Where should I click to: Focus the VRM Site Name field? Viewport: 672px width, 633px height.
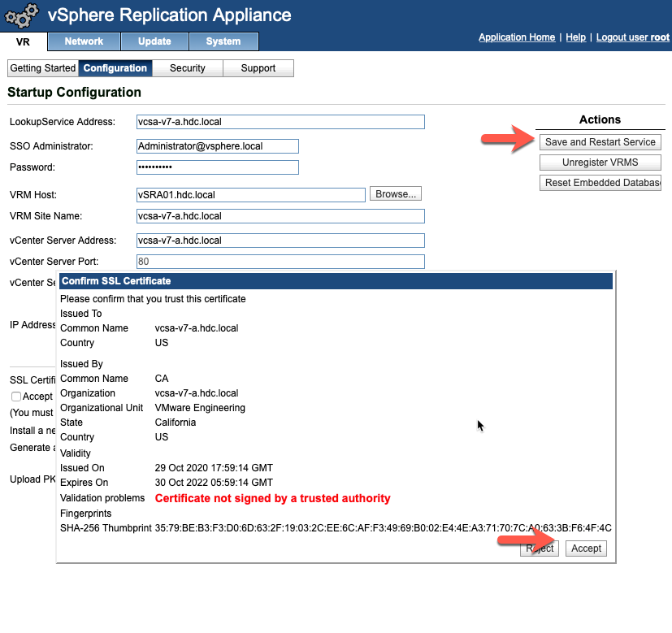[280, 216]
